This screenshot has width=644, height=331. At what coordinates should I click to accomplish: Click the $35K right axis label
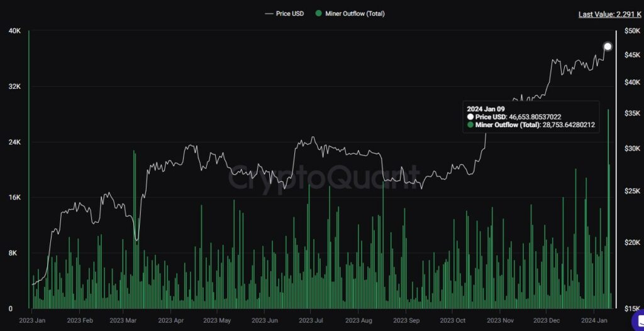632,113
